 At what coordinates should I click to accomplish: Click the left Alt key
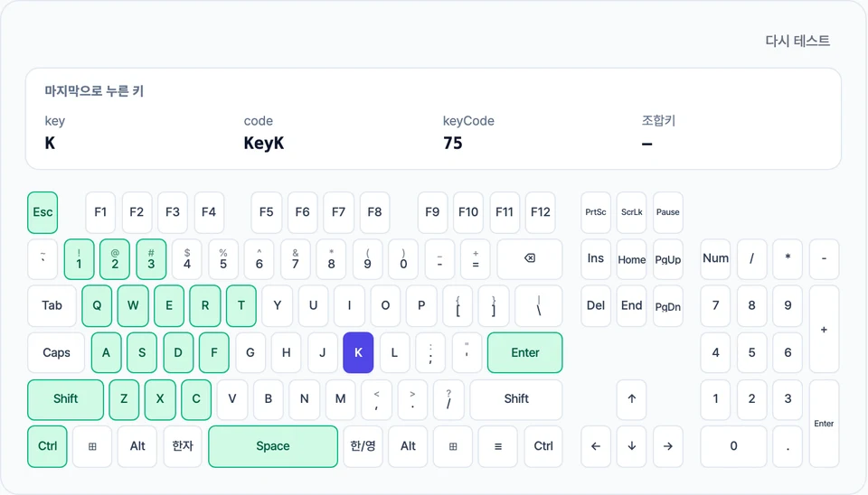[x=137, y=446]
